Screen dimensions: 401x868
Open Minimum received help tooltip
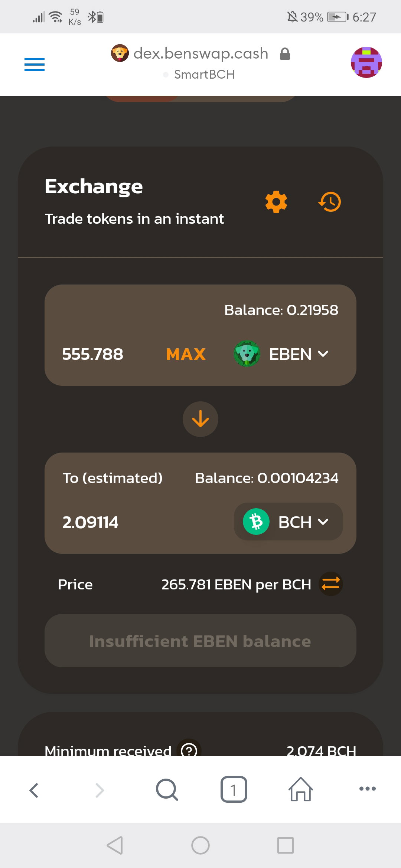coord(189,750)
